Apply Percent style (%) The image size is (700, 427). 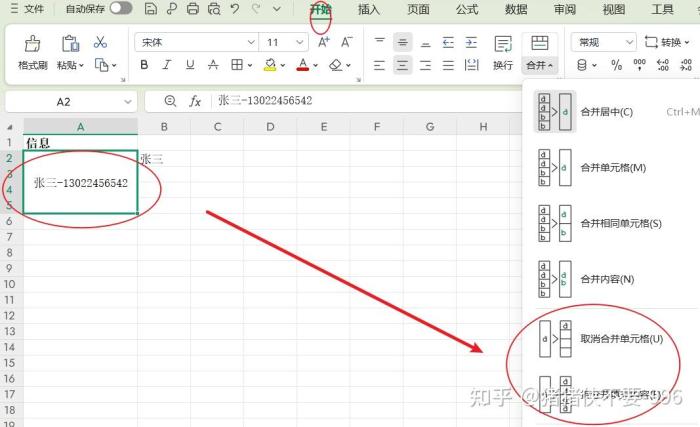pos(617,65)
